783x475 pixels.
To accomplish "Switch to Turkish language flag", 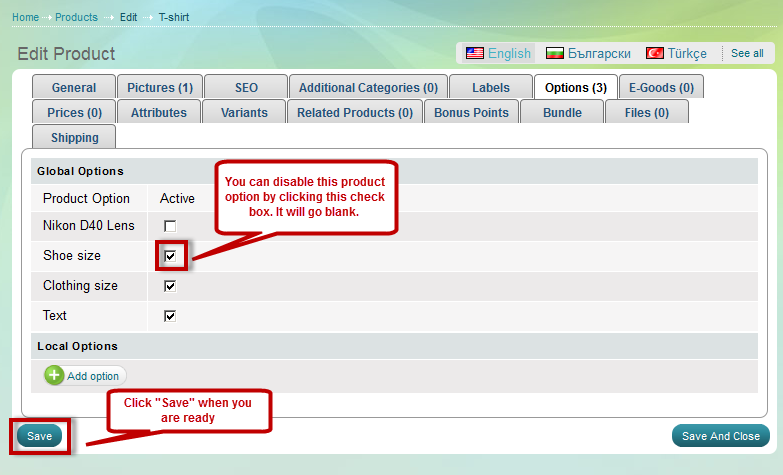I will point(656,53).
